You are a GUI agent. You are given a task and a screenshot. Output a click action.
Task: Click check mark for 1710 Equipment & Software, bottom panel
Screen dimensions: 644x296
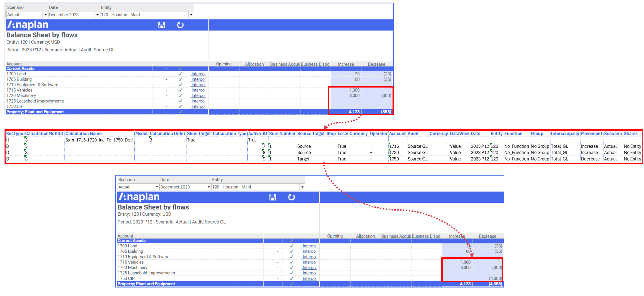coord(291,257)
